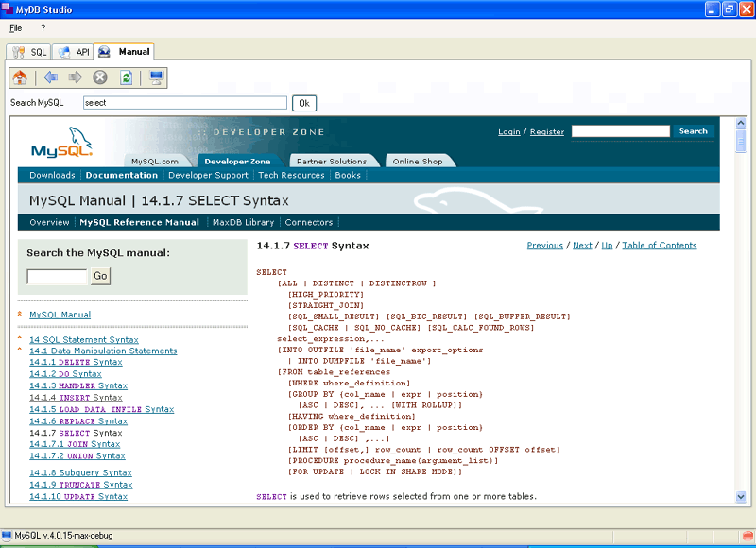756x548 pixels.
Task: Stop page loading with the X icon
Action: click(x=100, y=77)
